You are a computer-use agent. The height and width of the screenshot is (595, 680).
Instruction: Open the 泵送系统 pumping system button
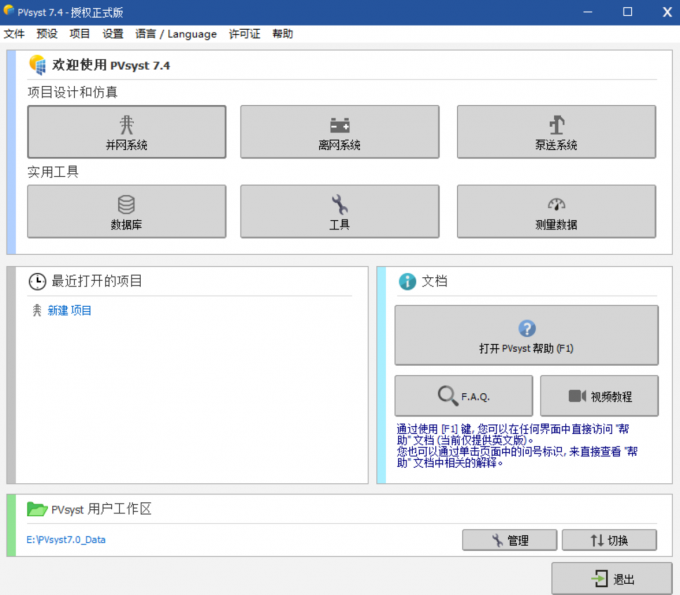556,132
